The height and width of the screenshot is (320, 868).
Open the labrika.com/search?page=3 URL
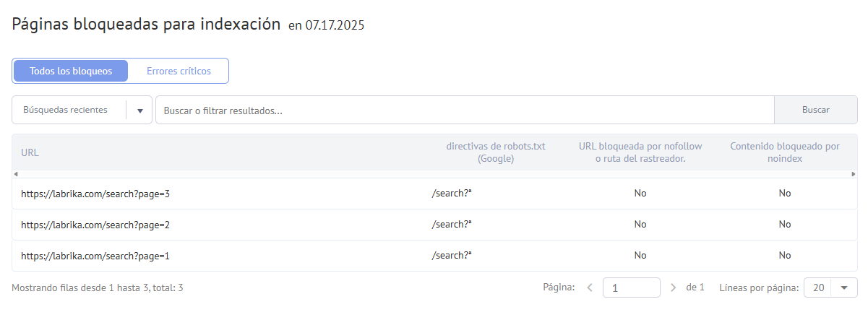click(x=95, y=194)
